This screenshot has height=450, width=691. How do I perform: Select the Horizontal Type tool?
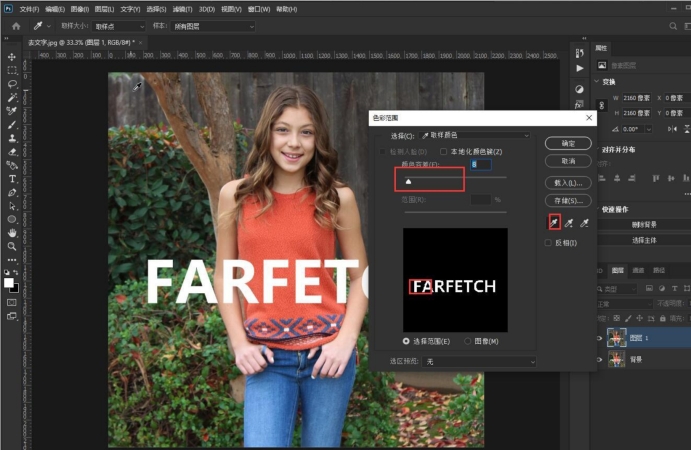coord(12,179)
